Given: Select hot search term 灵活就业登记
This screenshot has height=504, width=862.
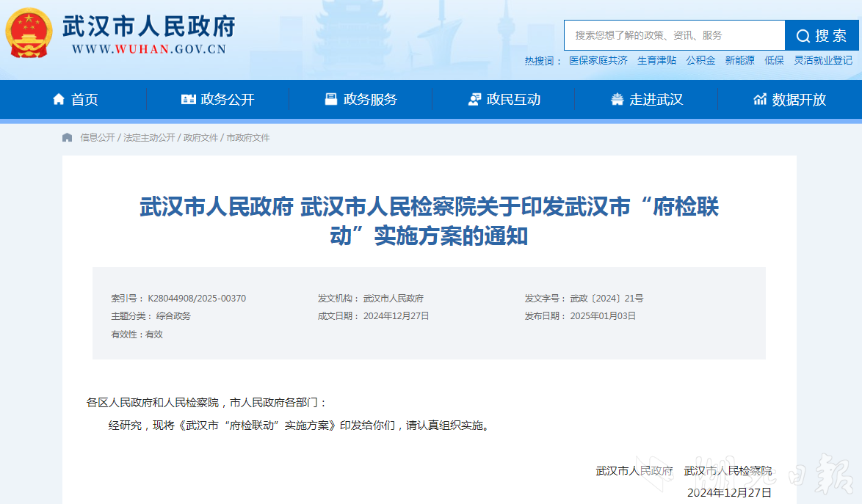Looking at the screenshot, I should click(x=823, y=61).
